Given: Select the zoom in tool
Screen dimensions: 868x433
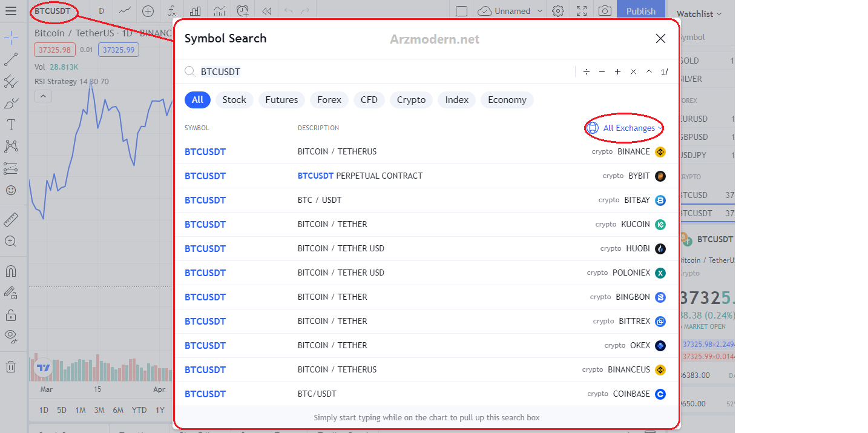Looking at the screenshot, I should [x=11, y=241].
